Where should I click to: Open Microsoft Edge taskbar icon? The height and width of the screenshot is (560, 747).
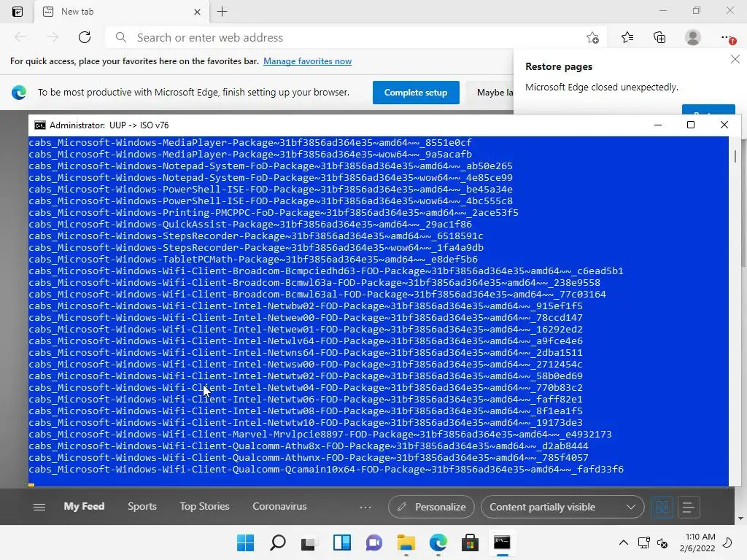[x=438, y=542]
